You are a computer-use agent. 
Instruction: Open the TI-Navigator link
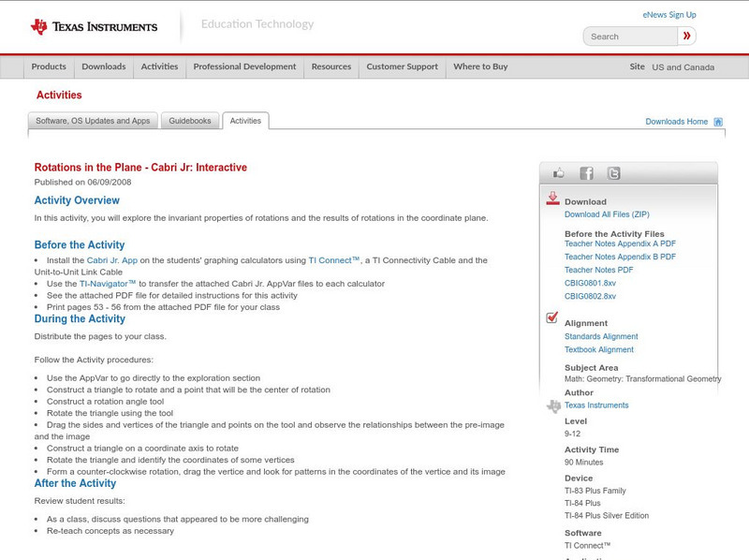[x=108, y=284]
